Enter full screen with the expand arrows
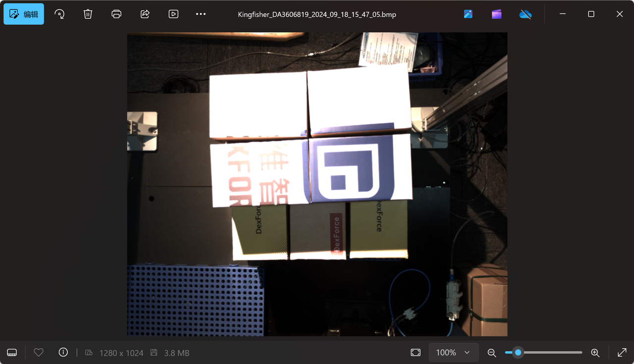Image resolution: width=634 pixels, height=364 pixels. point(622,353)
